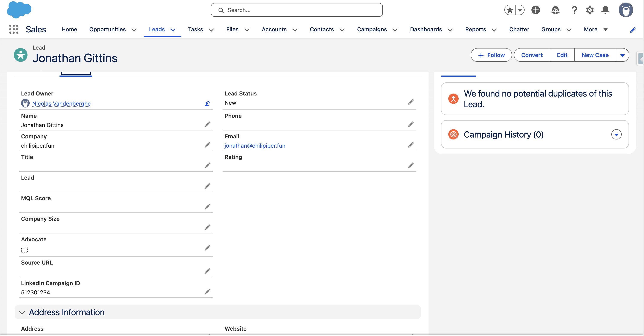This screenshot has height=336, width=644.
Task: Open more lead actions dropdown next to New Case
Action: (x=622, y=55)
